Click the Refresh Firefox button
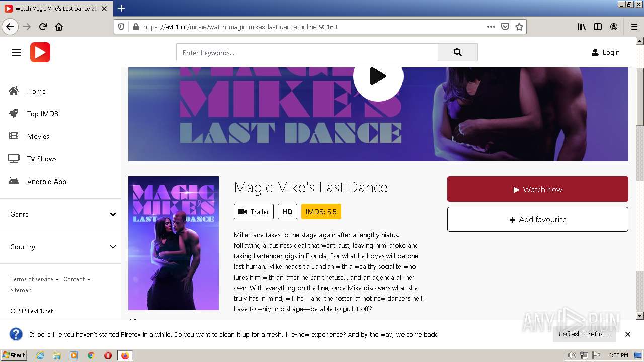The height and width of the screenshot is (362, 644). [584, 334]
